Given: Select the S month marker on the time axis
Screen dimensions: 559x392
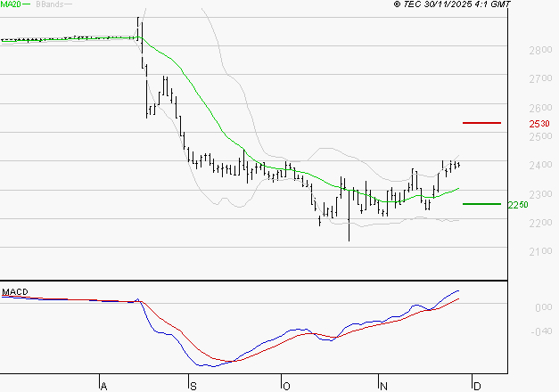Looking at the screenshot, I should pyautogui.click(x=192, y=386).
